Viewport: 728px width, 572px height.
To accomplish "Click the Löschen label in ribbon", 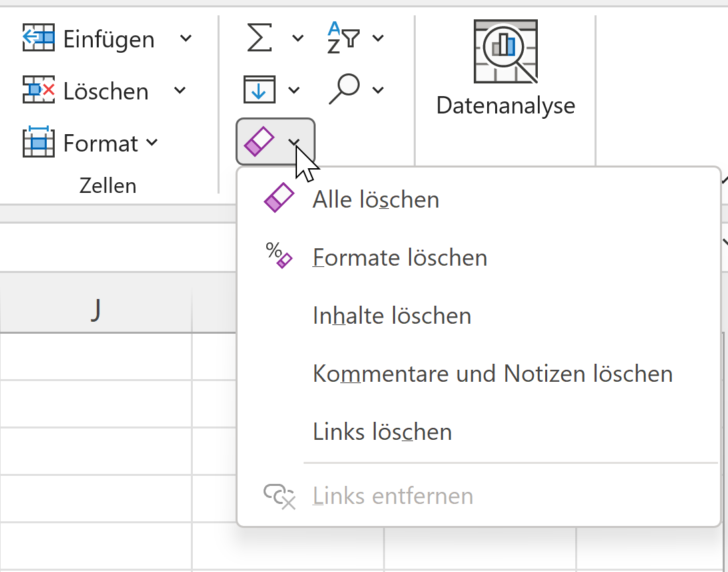I will [x=106, y=91].
